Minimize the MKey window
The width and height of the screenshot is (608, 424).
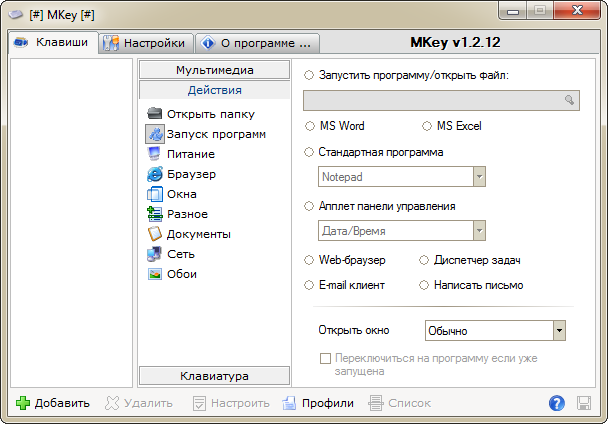click(513, 10)
